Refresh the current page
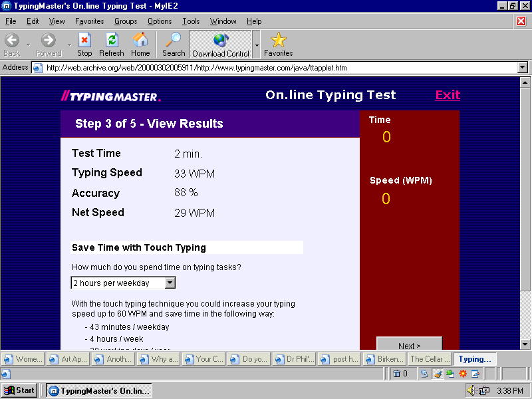This screenshot has width=532, height=399. 112,45
